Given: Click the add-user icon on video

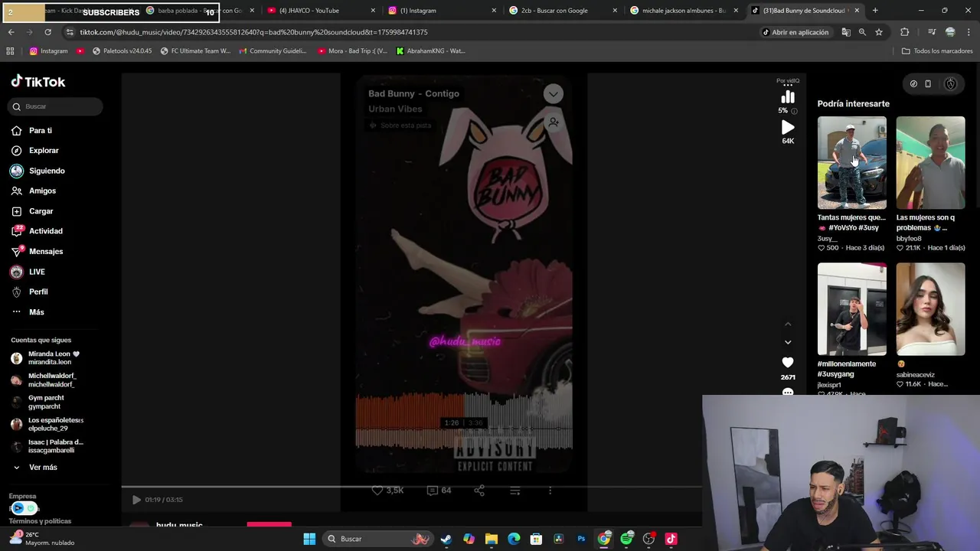Looking at the screenshot, I should pos(553,122).
